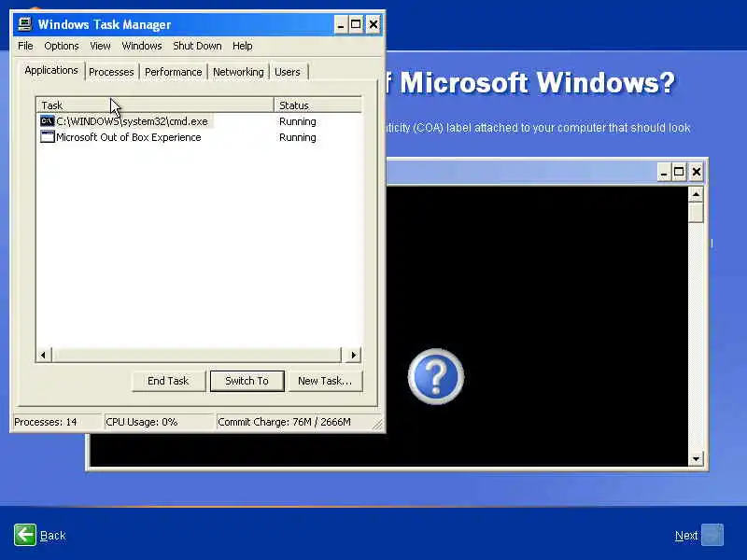Click the task list right scroll arrow
This screenshot has height=560, width=747.
[x=353, y=355]
